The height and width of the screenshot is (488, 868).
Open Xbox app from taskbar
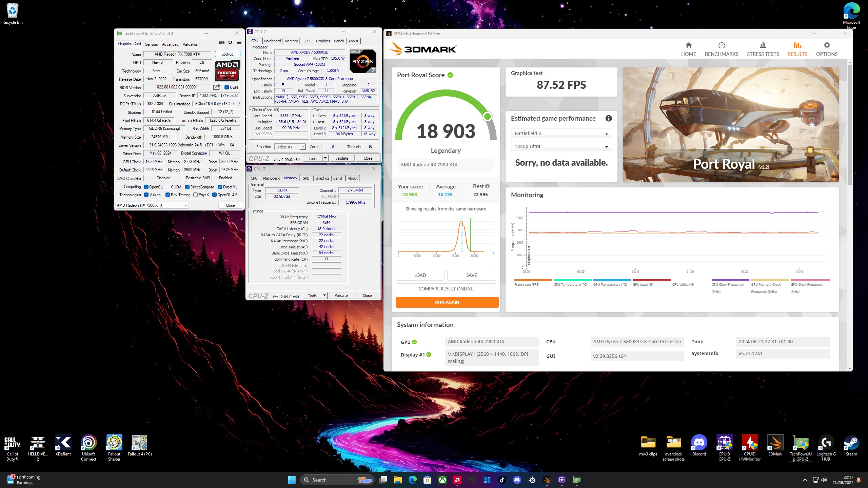click(x=442, y=480)
